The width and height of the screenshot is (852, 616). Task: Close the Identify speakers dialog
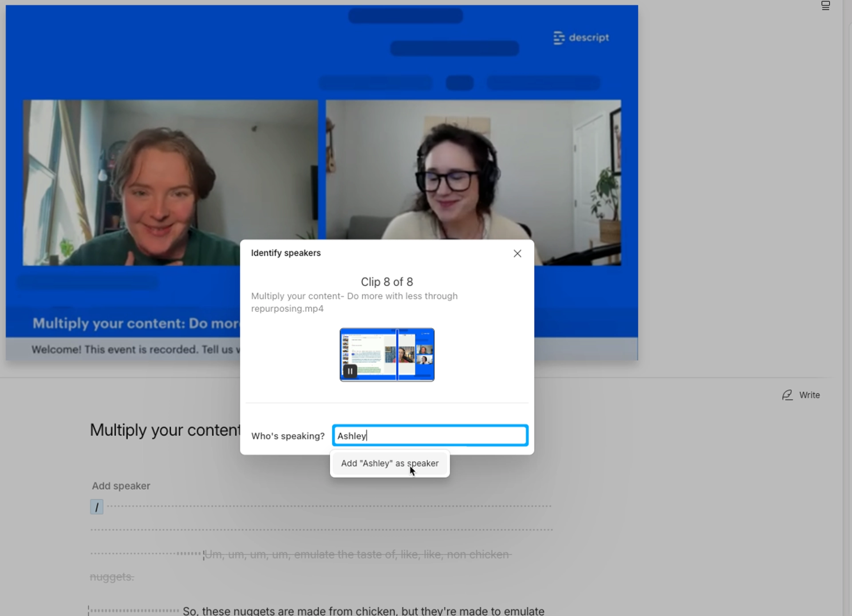click(x=517, y=253)
